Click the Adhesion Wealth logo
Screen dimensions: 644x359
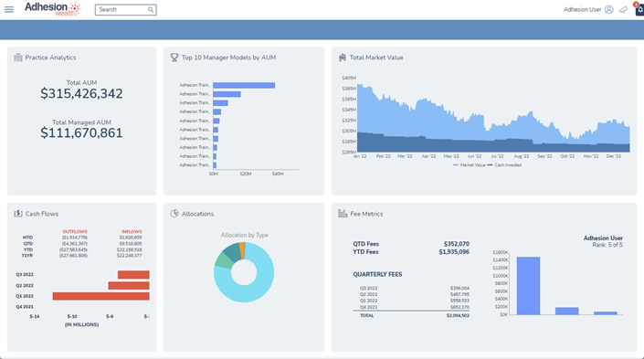tap(52, 8)
